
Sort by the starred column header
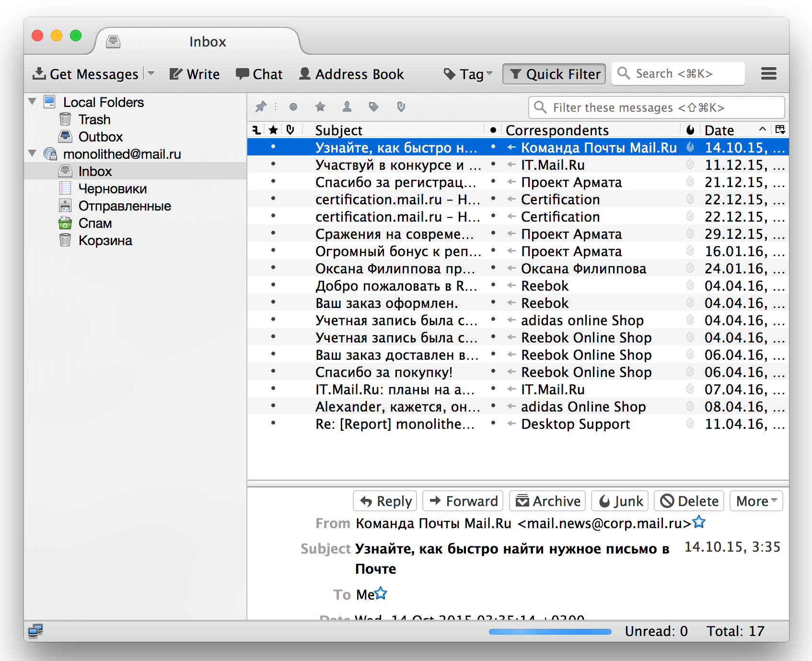pyautogui.click(x=273, y=130)
